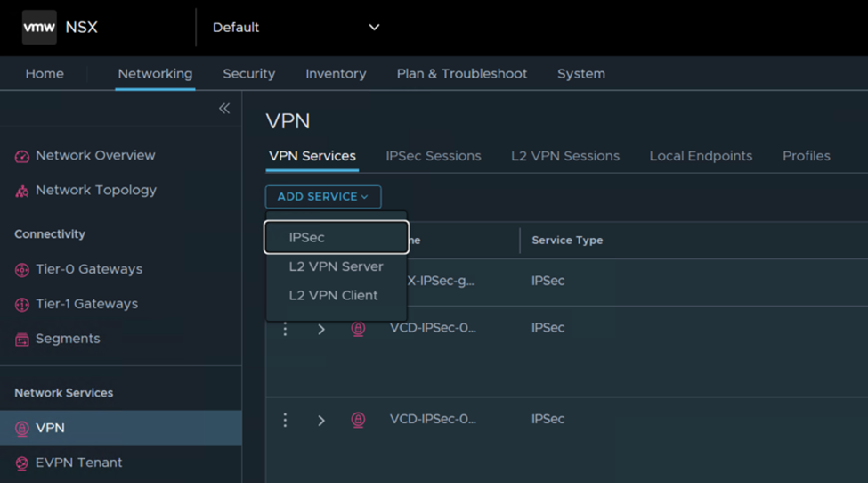
Task: Click the Segments icon in sidebar
Action: [21, 340]
